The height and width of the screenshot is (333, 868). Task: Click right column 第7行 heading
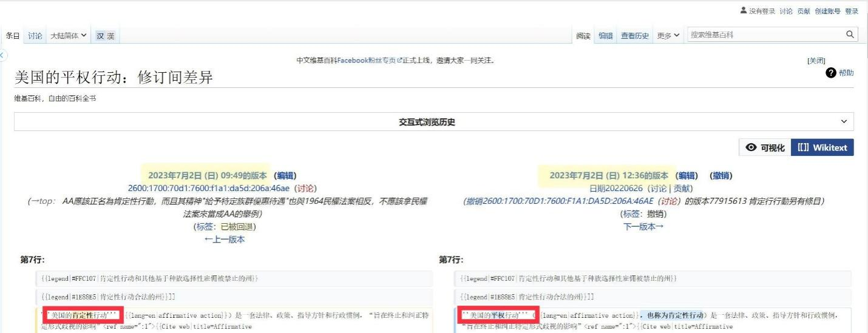coord(451,260)
